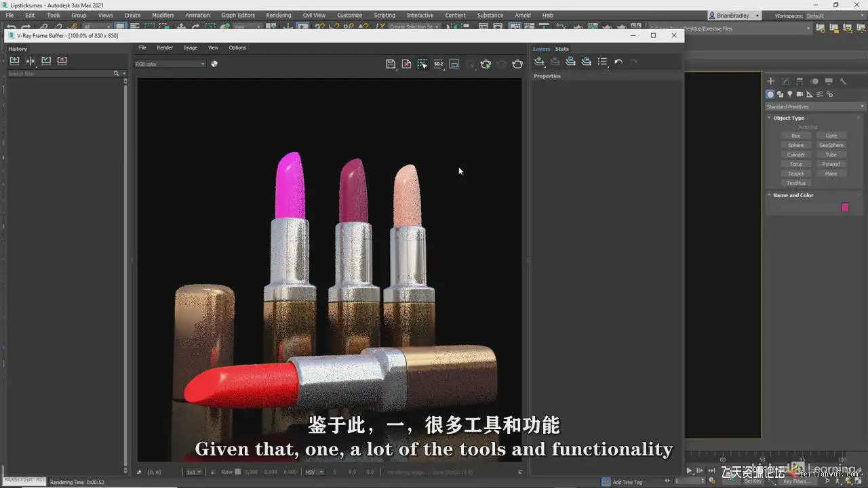
Task: Open the 50% test resolution option
Action: (439, 64)
